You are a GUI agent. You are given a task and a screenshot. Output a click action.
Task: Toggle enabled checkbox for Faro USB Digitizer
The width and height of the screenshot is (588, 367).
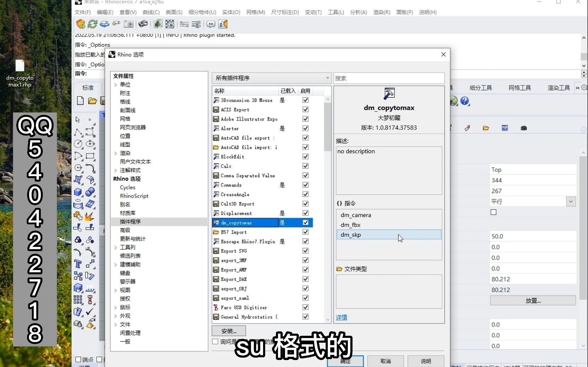click(x=305, y=307)
